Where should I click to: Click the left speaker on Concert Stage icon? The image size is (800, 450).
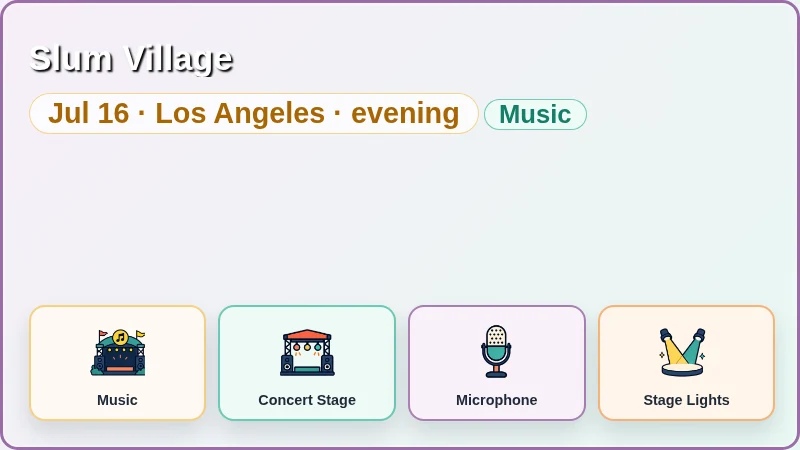[287, 364]
